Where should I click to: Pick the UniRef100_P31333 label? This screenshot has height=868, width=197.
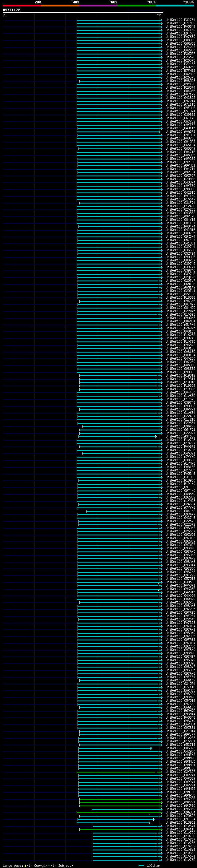[x=180, y=477]
